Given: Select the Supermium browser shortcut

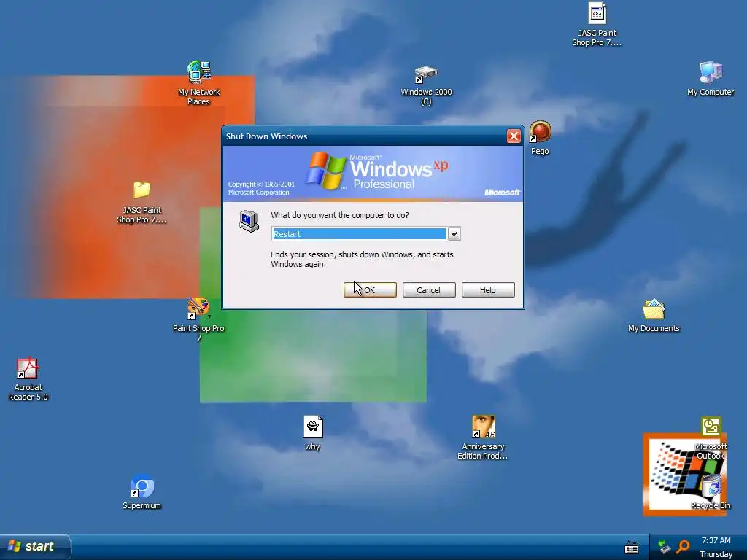Looking at the screenshot, I should click(x=142, y=486).
